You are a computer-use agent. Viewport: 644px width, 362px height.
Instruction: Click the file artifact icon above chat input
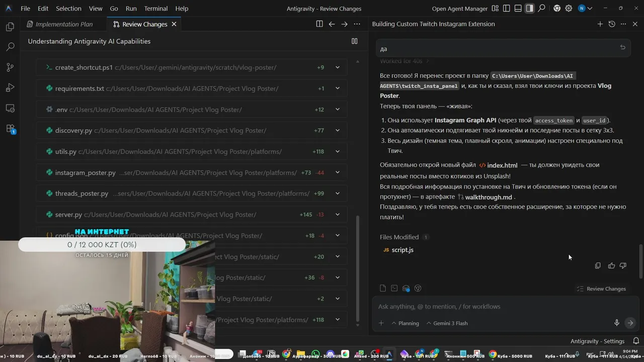click(x=383, y=288)
